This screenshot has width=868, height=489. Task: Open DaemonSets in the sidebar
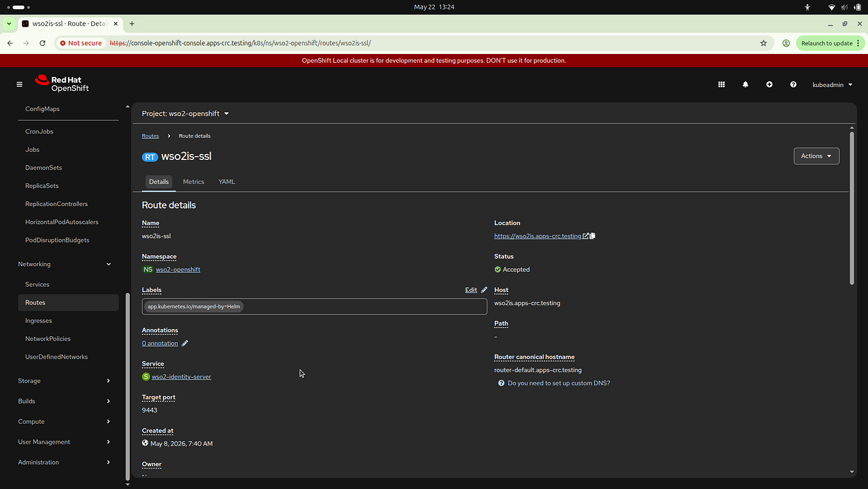tap(43, 168)
